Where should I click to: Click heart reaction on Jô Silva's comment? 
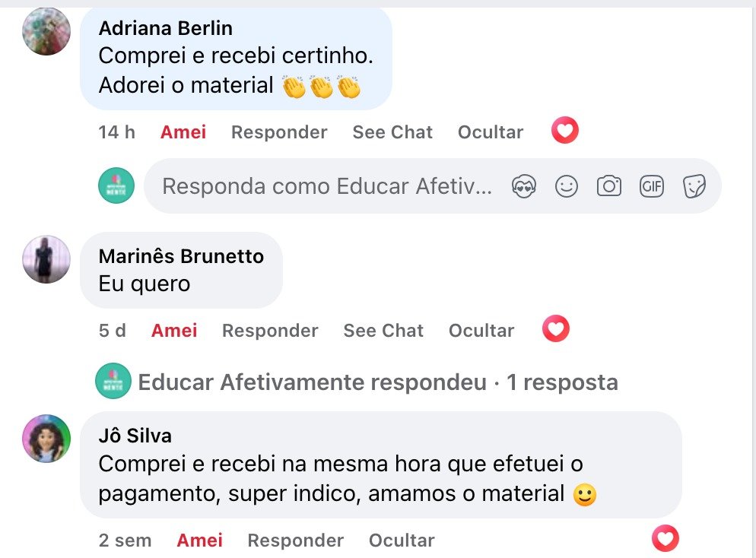(665, 540)
